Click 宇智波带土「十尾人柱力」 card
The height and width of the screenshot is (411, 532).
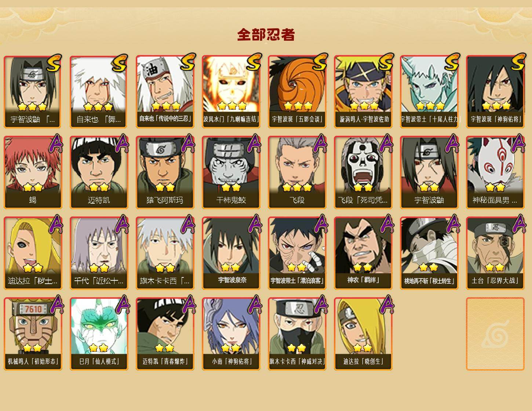(429, 91)
